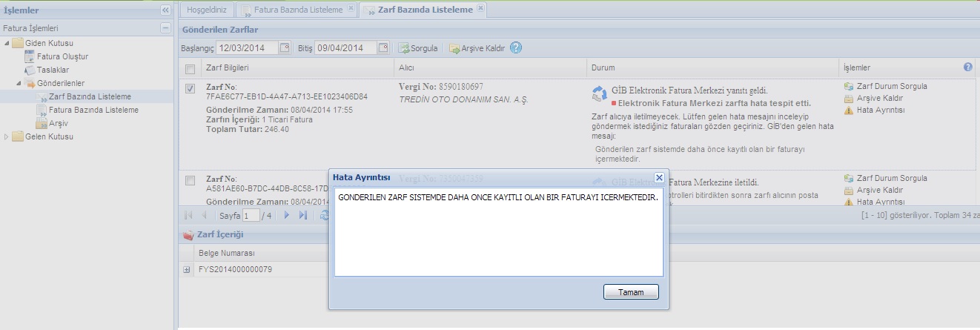
Task: Select Fatura Oluştur in the tree
Action: [x=62, y=56]
